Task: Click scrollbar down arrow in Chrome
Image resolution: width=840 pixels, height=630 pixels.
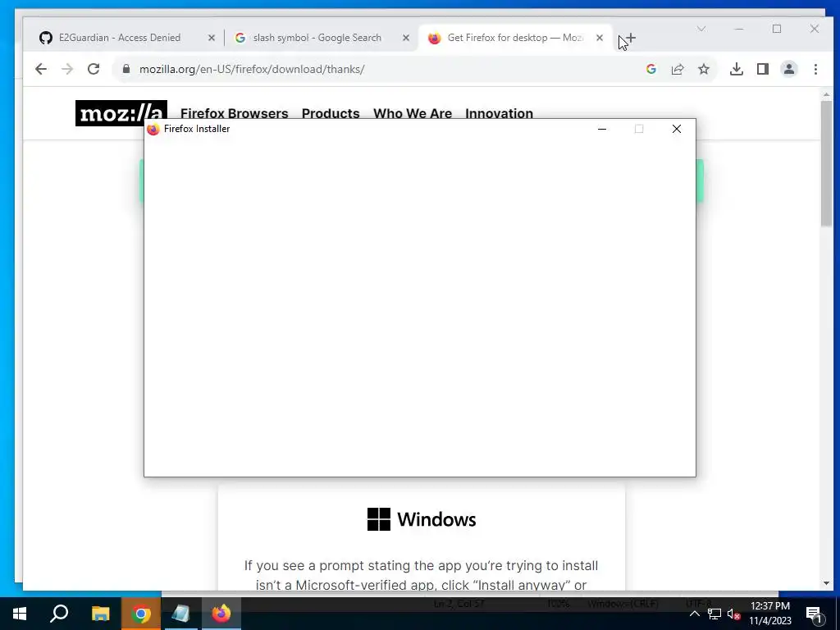Action: [x=826, y=583]
